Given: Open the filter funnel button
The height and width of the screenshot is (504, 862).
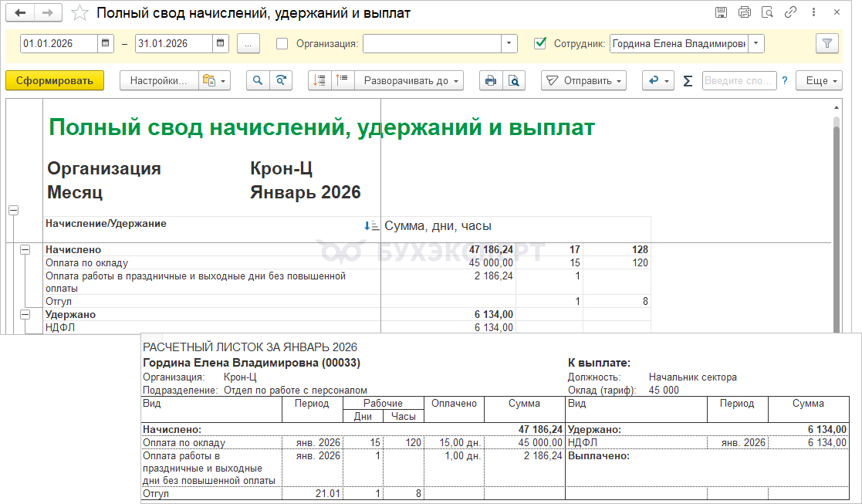Looking at the screenshot, I should pos(827,44).
